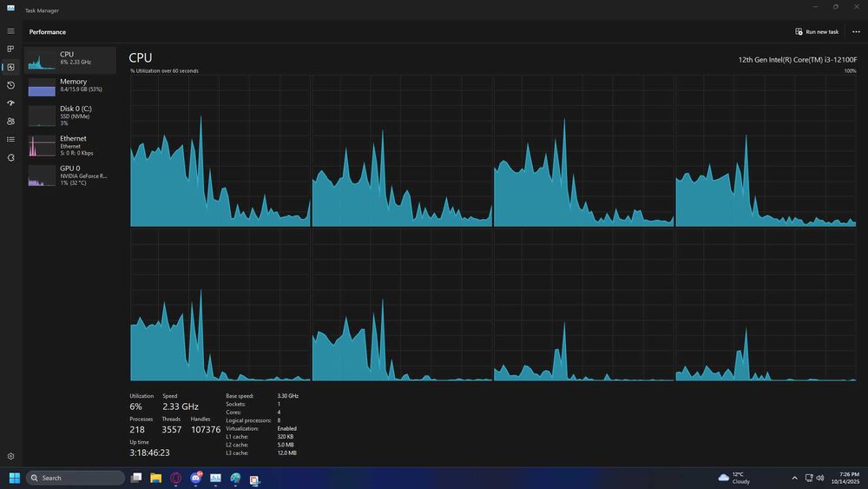Screen dimensions: 868x489
Task: Open the clock showing 7:26 PM
Action: point(845,478)
